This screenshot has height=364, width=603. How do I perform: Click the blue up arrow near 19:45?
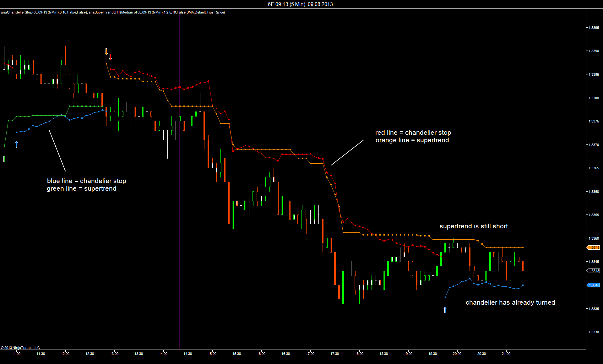click(445, 310)
